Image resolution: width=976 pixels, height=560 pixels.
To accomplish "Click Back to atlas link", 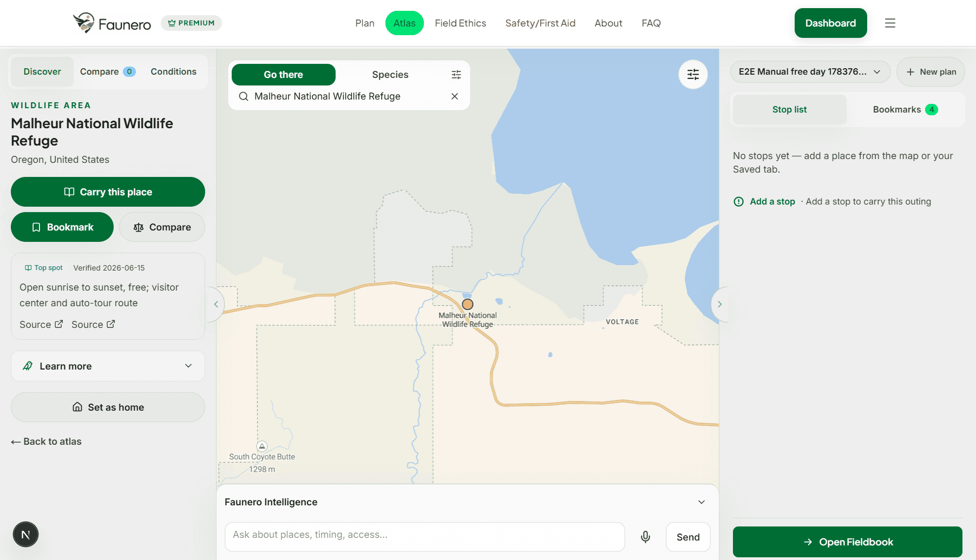I will [46, 442].
